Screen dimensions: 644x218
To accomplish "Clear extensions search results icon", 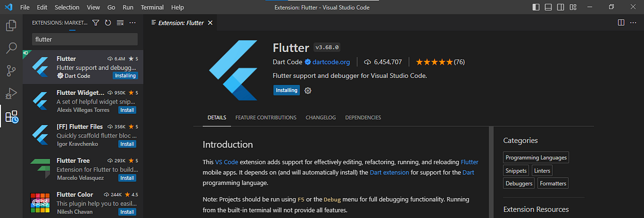I will [120, 23].
